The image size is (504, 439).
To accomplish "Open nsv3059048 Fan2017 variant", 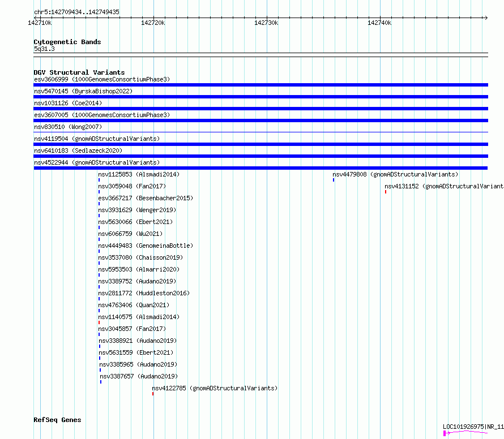I will 132,186.
